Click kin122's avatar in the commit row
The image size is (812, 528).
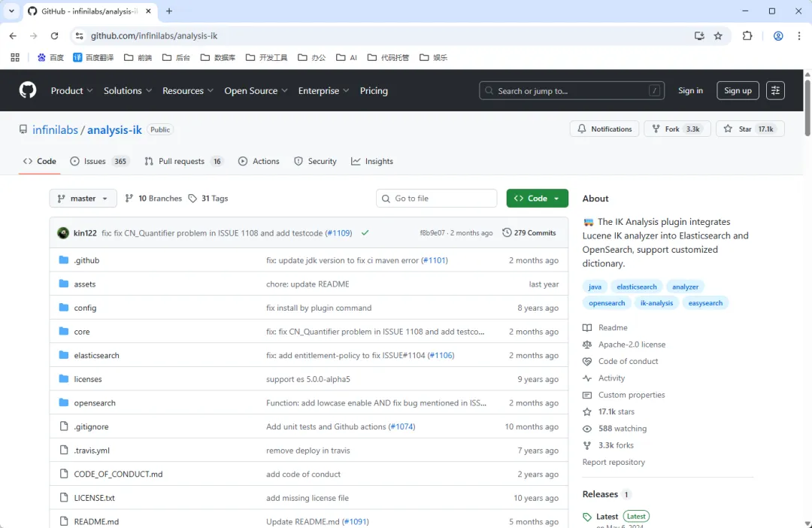pyautogui.click(x=63, y=232)
